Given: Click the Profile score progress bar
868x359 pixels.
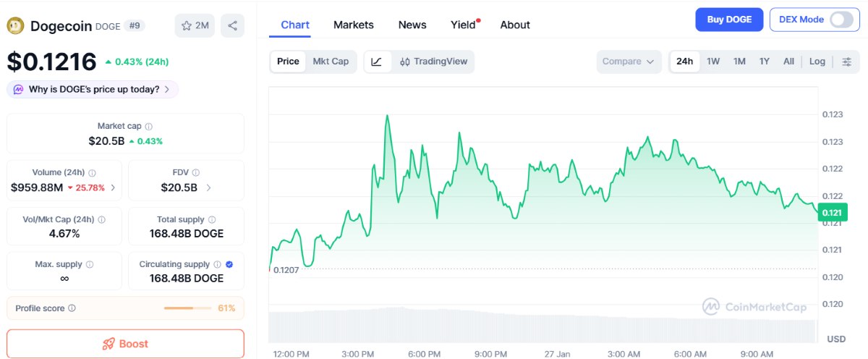Looking at the screenshot, I should click(188, 308).
